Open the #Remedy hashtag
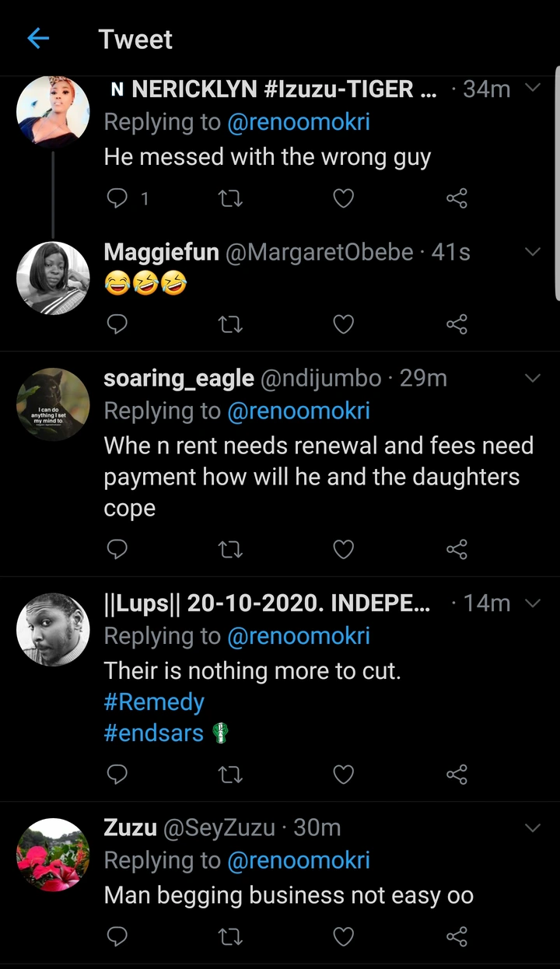The height and width of the screenshot is (969, 560). point(154,702)
